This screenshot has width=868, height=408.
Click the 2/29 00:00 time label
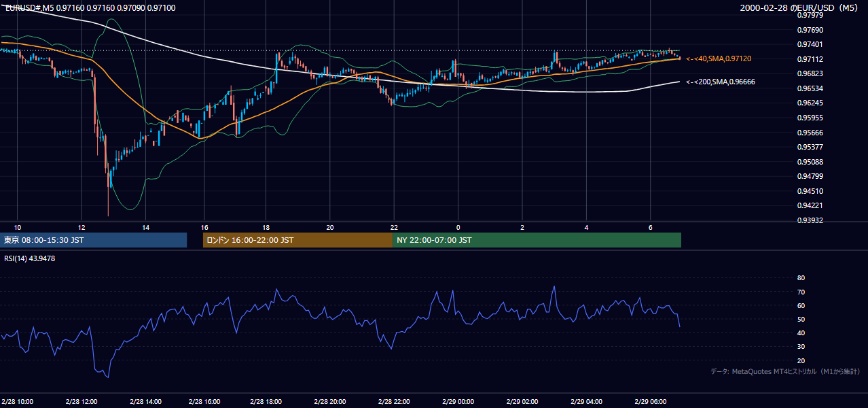coord(457,401)
